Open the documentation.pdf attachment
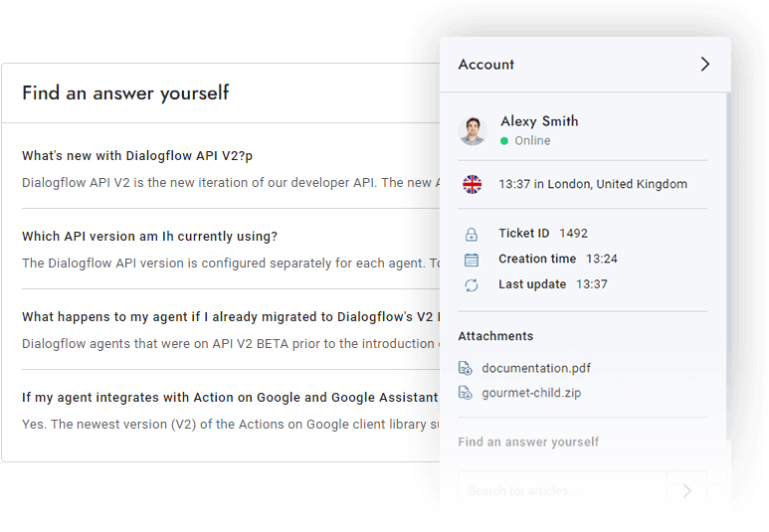 pyautogui.click(x=538, y=369)
